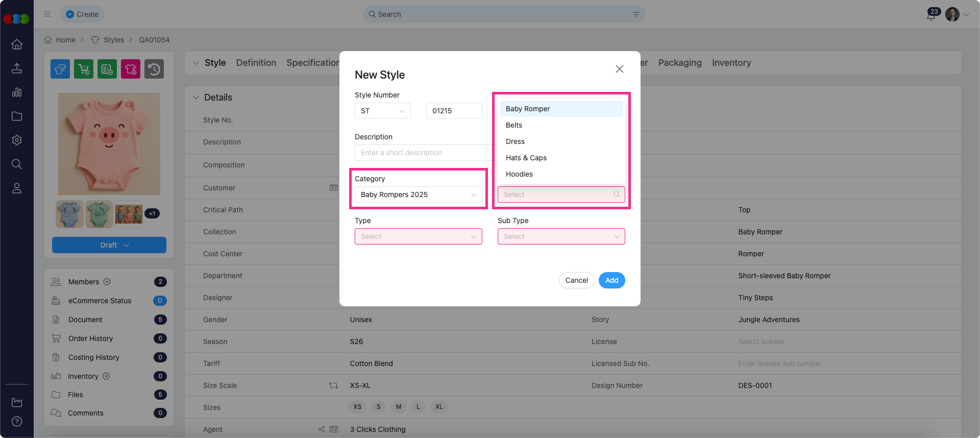Cancel the New Style dialog

(576, 280)
